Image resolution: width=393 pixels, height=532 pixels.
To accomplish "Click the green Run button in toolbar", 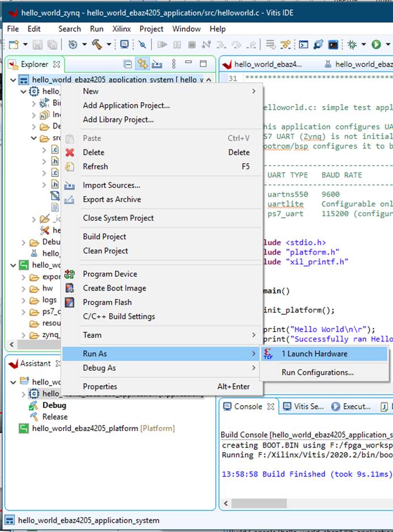I will pos(375,44).
